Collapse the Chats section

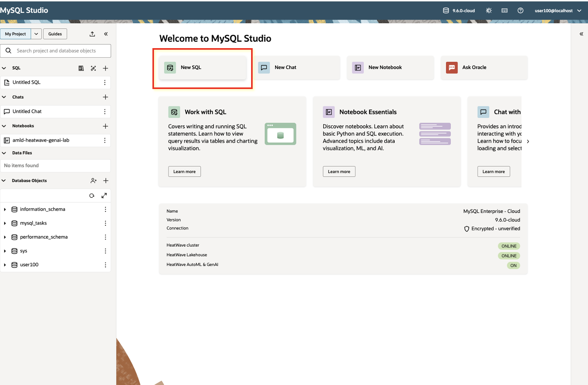[4, 97]
